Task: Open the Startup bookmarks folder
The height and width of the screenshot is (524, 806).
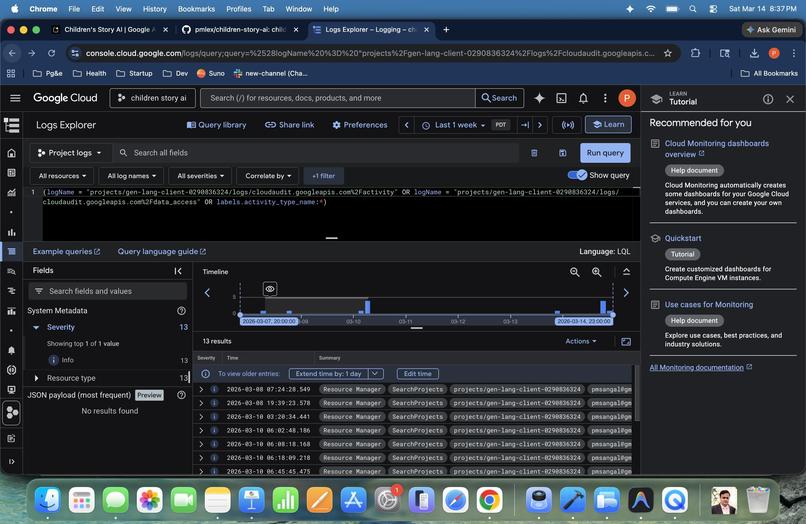Action: (x=134, y=74)
